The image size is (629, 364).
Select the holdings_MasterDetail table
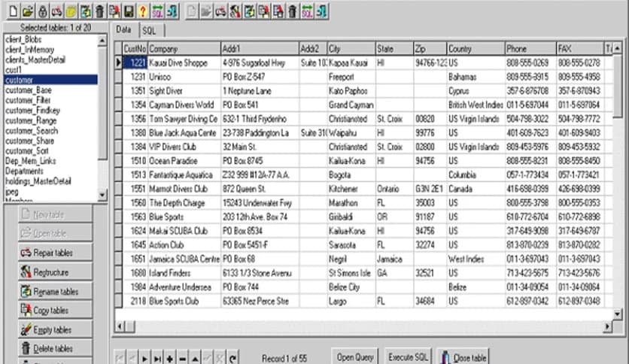pos(51,181)
